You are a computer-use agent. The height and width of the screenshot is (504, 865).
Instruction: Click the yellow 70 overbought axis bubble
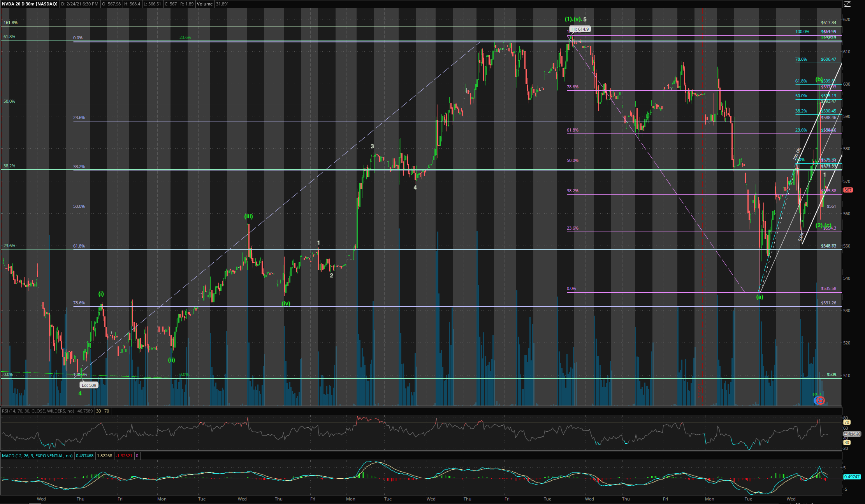pyautogui.click(x=846, y=422)
